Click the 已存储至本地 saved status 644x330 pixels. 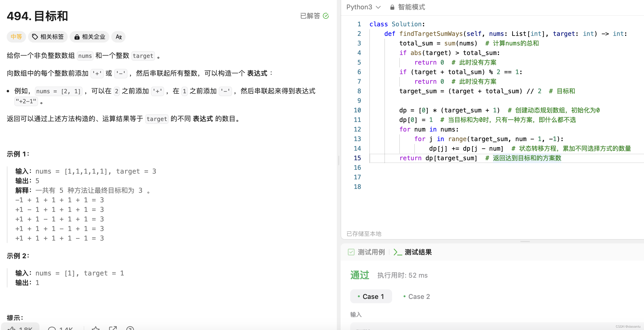tap(364, 234)
